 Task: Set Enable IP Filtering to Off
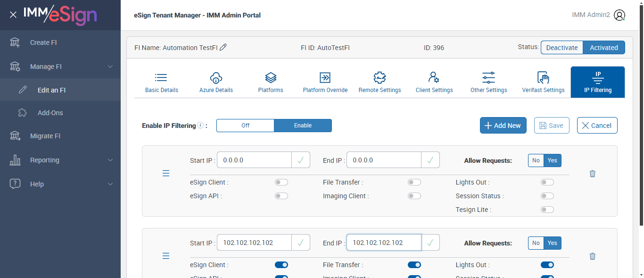[x=245, y=126]
